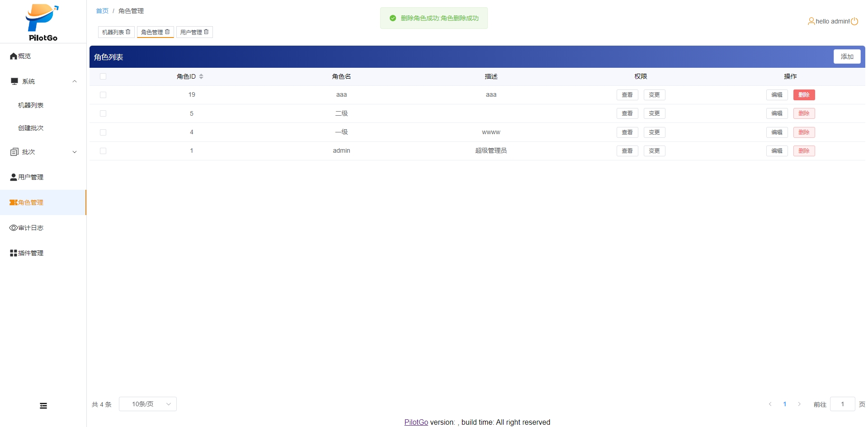This screenshot has width=868, height=427.
Task: Open the 10条/页 page size dropdown
Action: pyautogui.click(x=147, y=404)
